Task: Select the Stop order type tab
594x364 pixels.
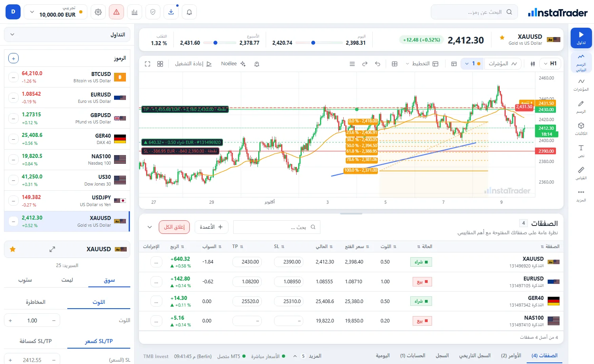Action: click(x=25, y=280)
